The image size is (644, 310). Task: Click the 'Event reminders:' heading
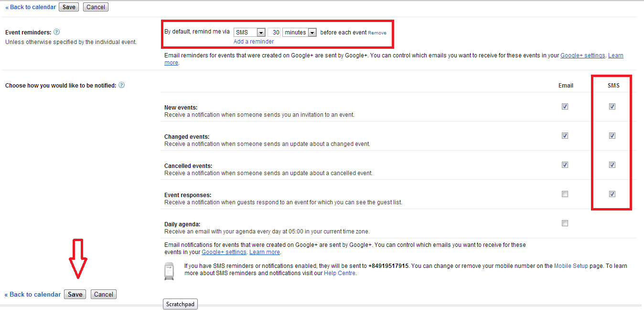(28, 33)
